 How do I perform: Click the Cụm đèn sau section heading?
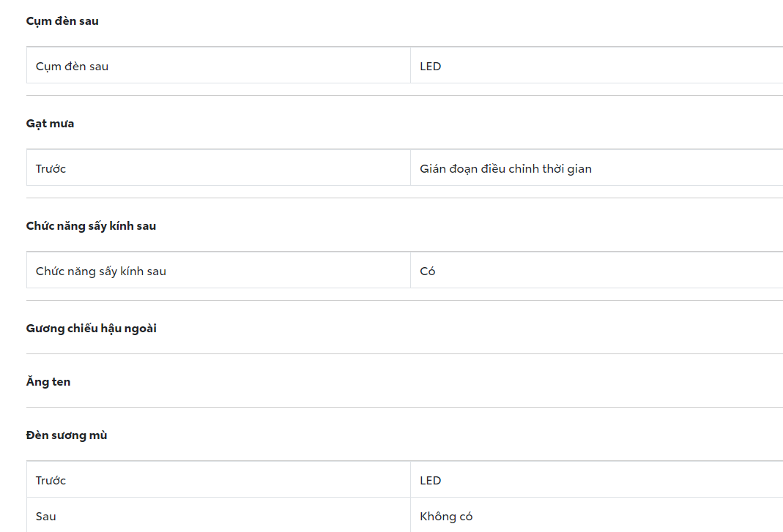(62, 21)
